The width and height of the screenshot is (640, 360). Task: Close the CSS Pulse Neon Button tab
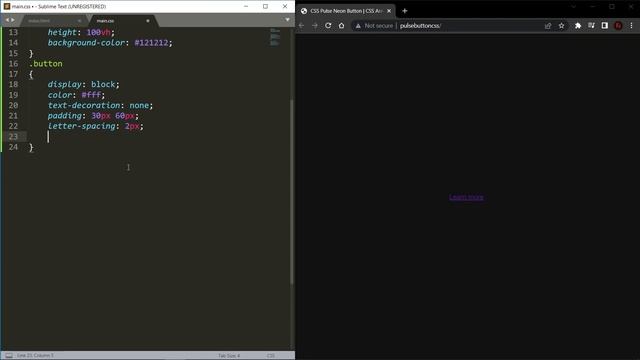pos(389,11)
